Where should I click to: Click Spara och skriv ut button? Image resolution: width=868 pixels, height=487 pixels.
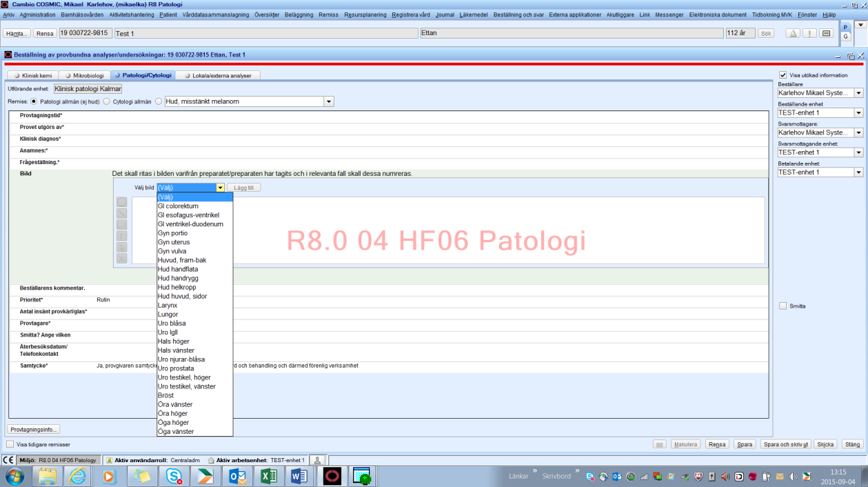pos(785,445)
